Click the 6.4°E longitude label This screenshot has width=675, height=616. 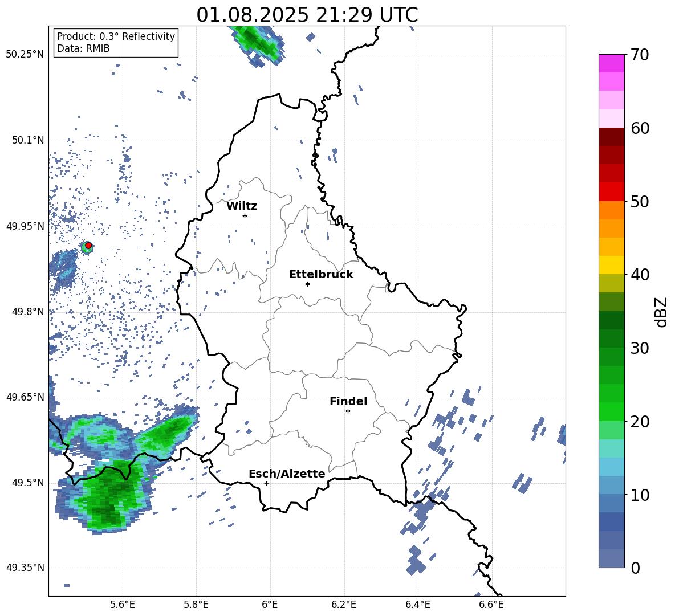pyautogui.click(x=417, y=605)
